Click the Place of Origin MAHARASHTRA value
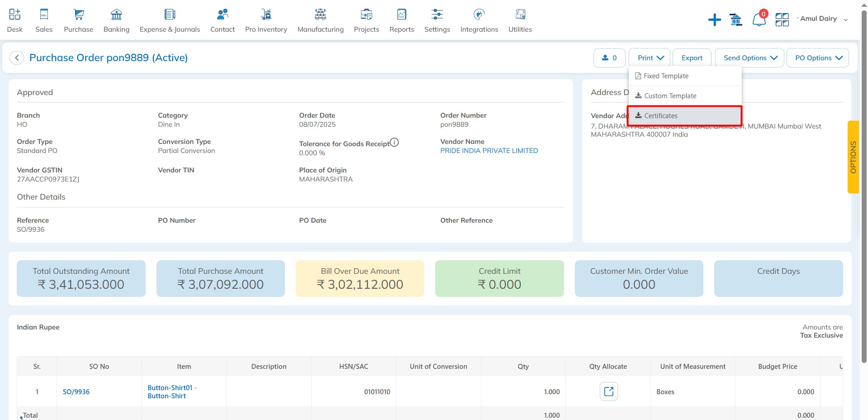The image size is (868, 420). click(x=326, y=179)
